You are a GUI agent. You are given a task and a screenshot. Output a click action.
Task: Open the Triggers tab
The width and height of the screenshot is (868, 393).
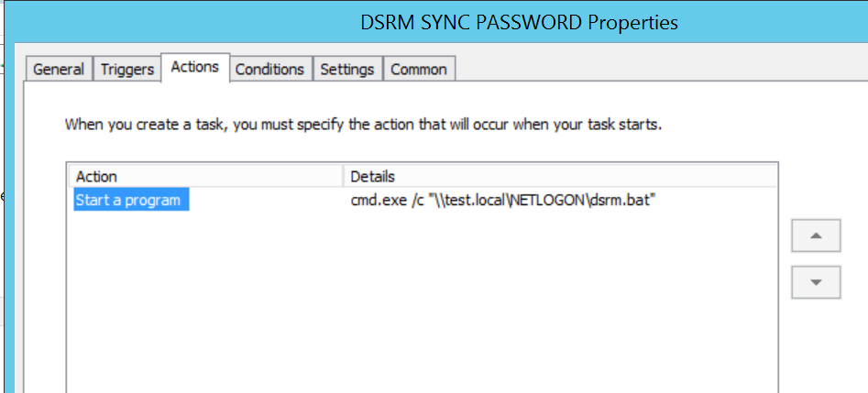click(x=126, y=70)
